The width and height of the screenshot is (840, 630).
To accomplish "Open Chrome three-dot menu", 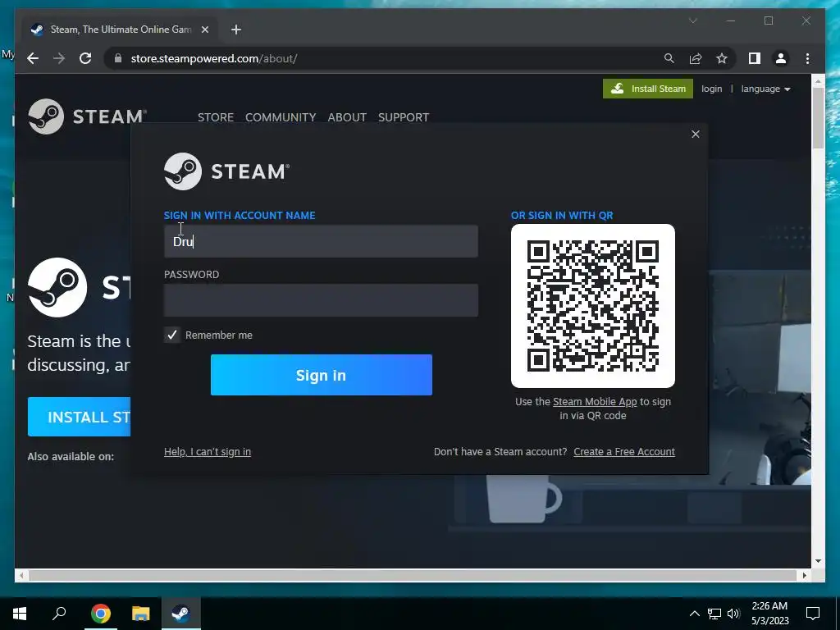I will (807, 58).
